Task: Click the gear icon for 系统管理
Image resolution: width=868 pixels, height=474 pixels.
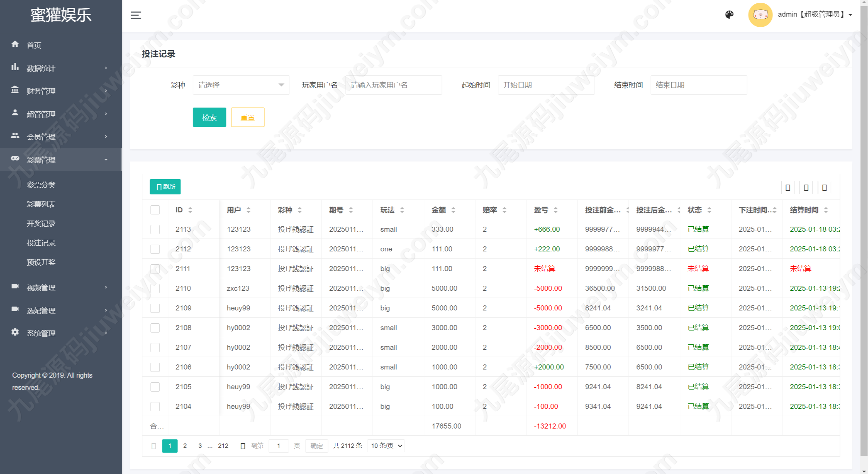Action: 15,332
